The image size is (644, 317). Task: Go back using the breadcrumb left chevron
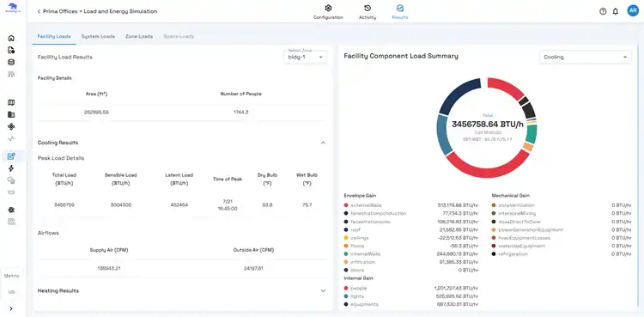[x=39, y=11]
